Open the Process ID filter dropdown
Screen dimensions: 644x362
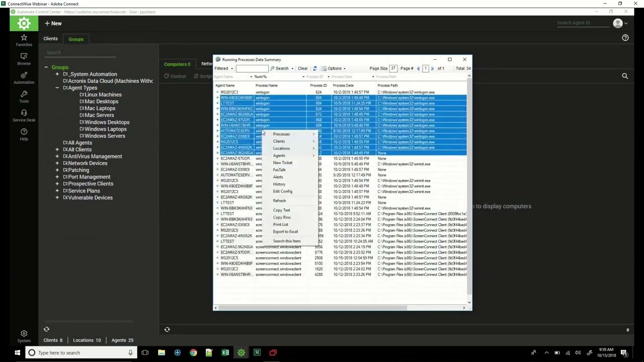coord(329,77)
